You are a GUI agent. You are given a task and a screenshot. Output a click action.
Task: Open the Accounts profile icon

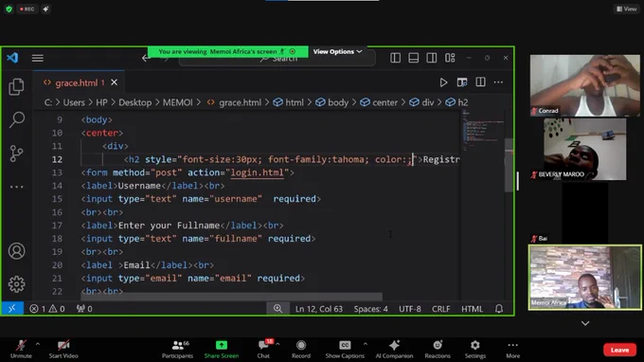coord(16,251)
